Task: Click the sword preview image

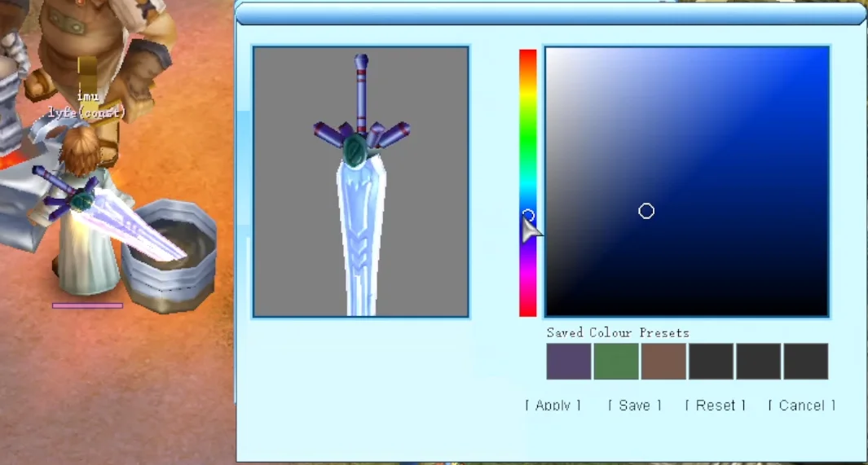Action: pyautogui.click(x=360, y=182)
